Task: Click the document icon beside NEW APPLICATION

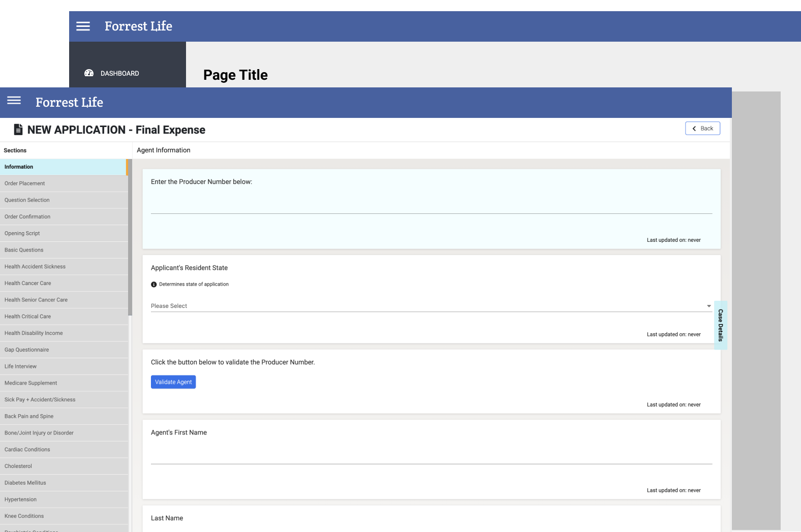Action: click(18, 130)
